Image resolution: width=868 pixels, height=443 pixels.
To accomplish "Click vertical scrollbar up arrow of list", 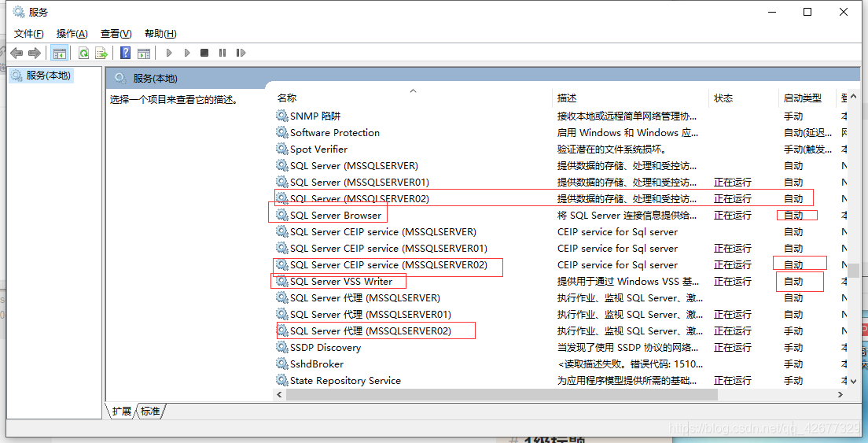I will 854,96.
